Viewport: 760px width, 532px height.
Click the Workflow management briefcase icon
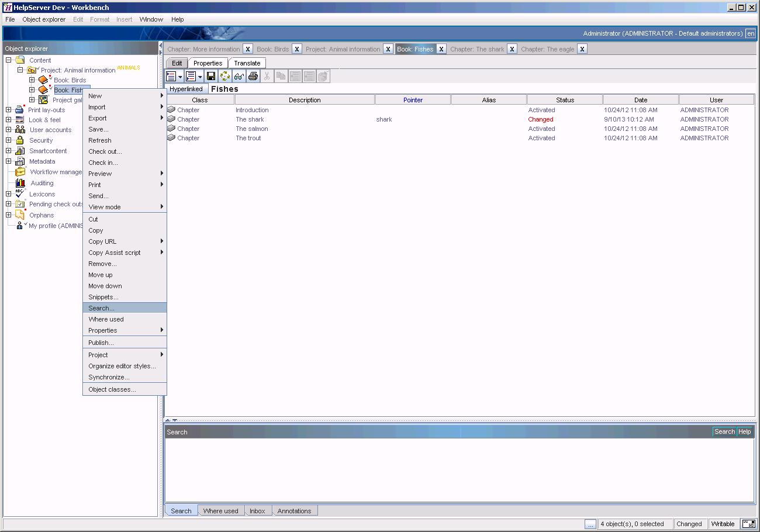tap(20, 172)
